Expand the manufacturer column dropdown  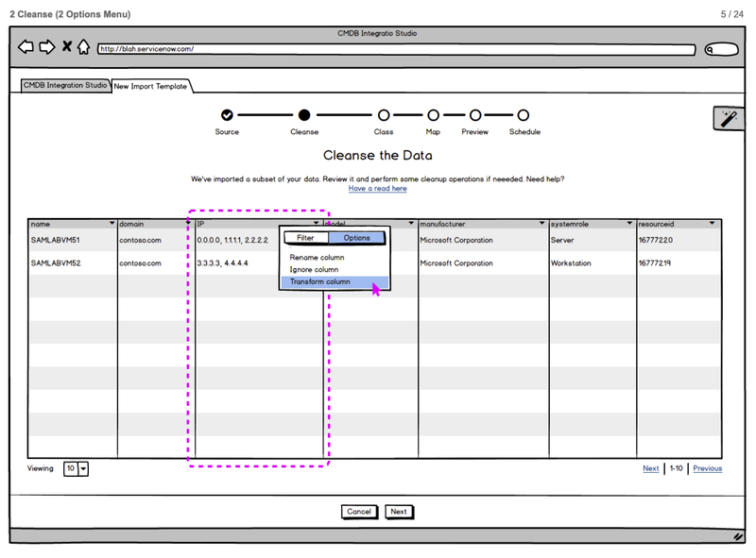tap(541, 223)
